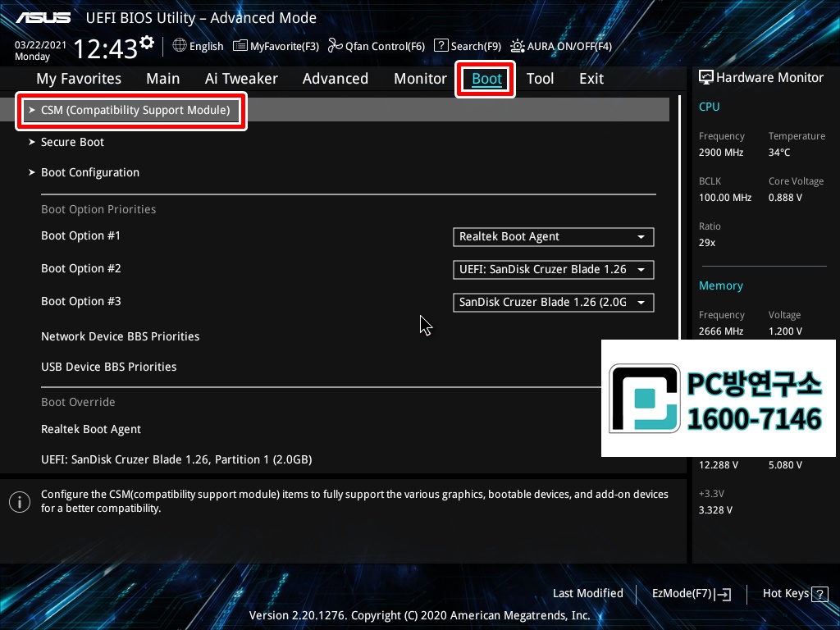This screenshot has height=630, width=840.
Task: Expand the Boot Configuration submenu
Action: click(90, 172)
